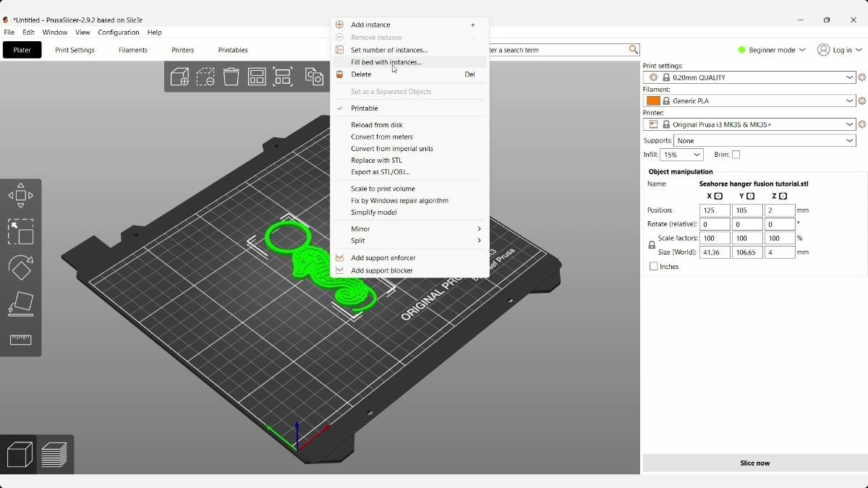This screenshot has height=488, width=868.
Task: Click the Add support enforcer icon
Action: pyautogui.click(x=339, y=258)
